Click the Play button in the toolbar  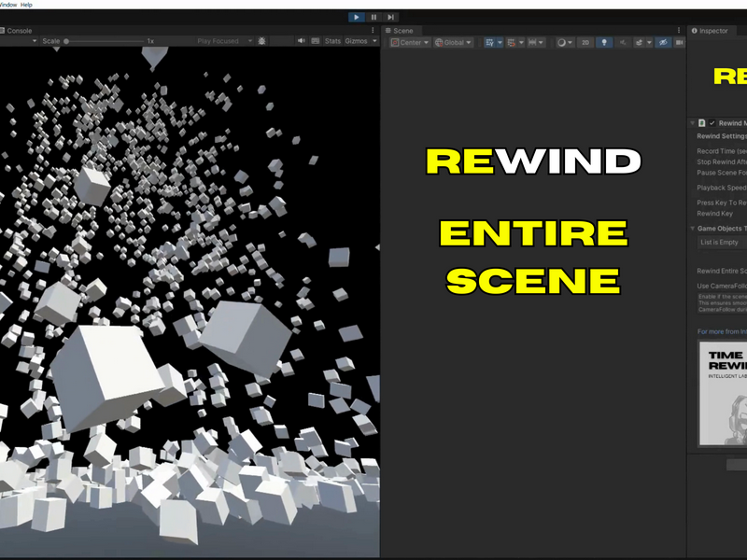pos(356,17)
